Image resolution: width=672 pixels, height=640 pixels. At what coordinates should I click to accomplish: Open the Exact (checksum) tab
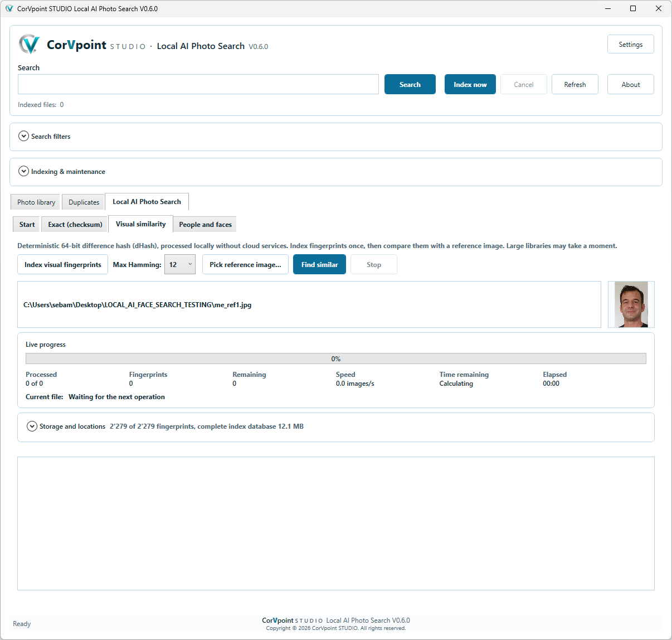(75, 225)
